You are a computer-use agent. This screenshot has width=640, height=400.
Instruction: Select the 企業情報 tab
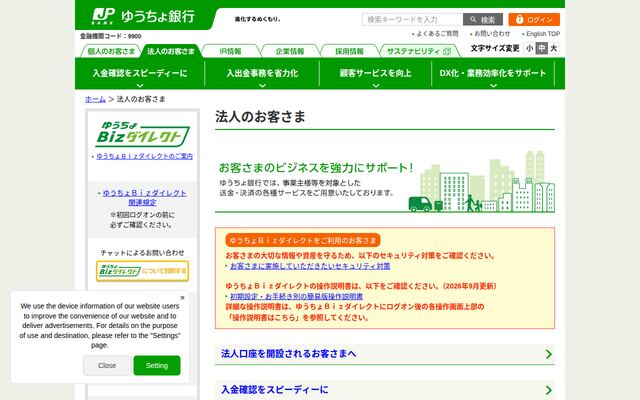(x=290, y=51)
